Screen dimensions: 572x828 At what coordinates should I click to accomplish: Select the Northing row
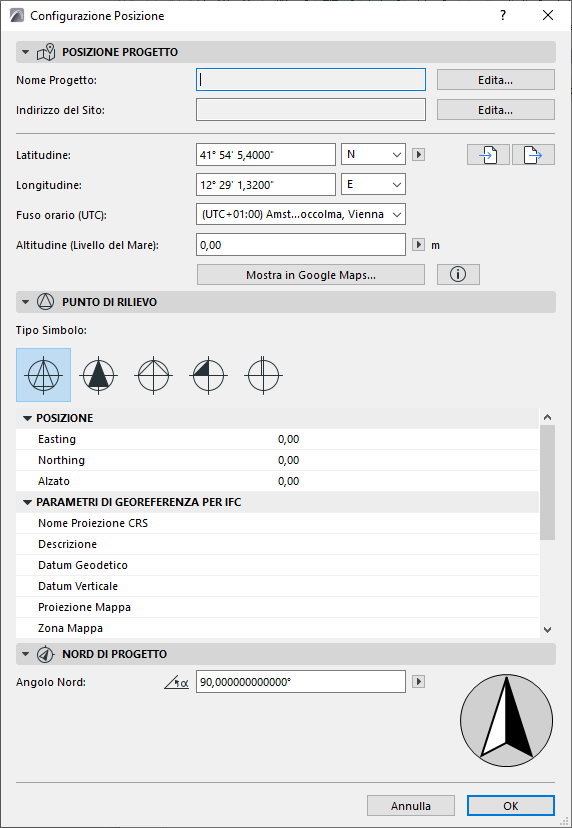(277, 460)
